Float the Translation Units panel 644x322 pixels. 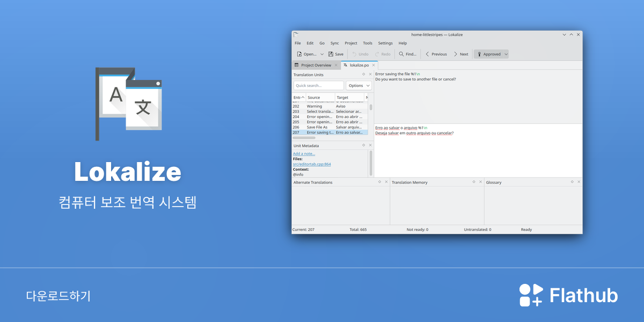[x=363, y=75]
